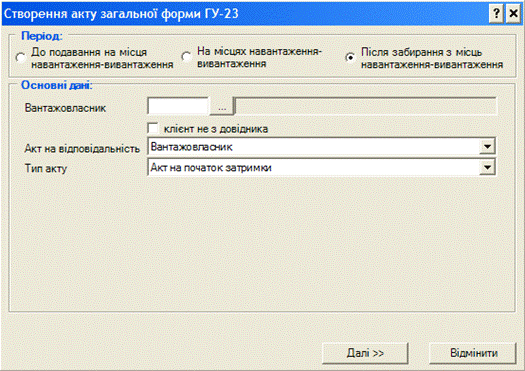Tick the "клієнт не з довідника" checkbox
This screenshot has height=371, width=525.
coord(153,129)
